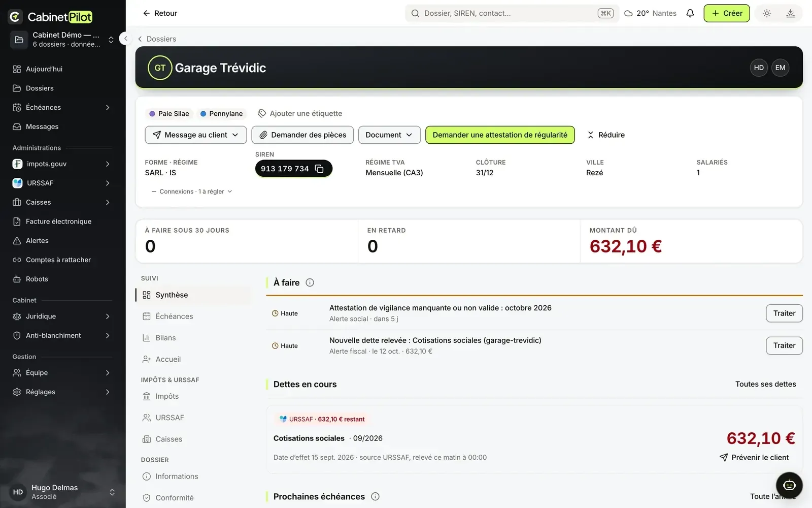This screenshot has width=812, height=508.
Task: Open the Message au client dropdown
Action: click(x=195, y=135)
